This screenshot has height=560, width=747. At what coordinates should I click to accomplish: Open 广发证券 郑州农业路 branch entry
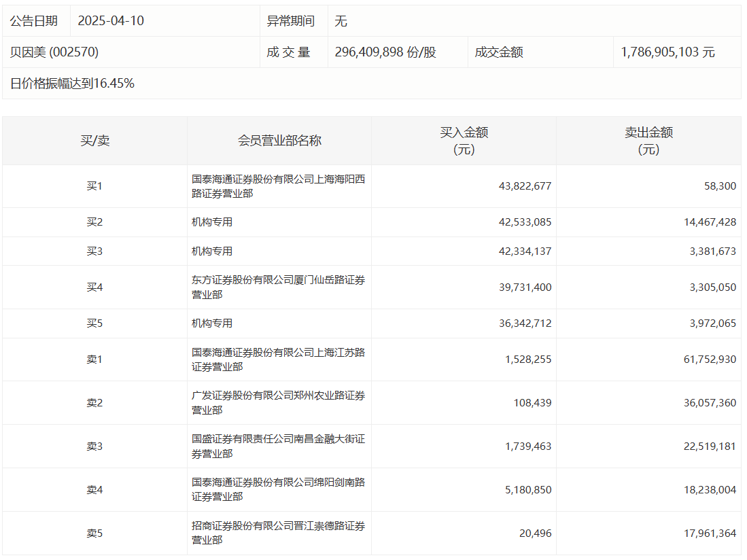[x=278, y=403]
